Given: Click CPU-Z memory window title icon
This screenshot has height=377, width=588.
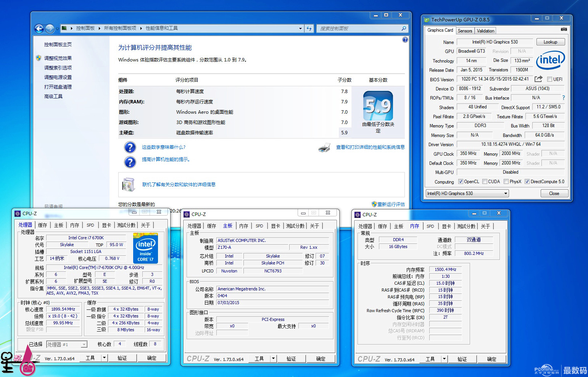Looking at the screenshot, I should 358,214.
